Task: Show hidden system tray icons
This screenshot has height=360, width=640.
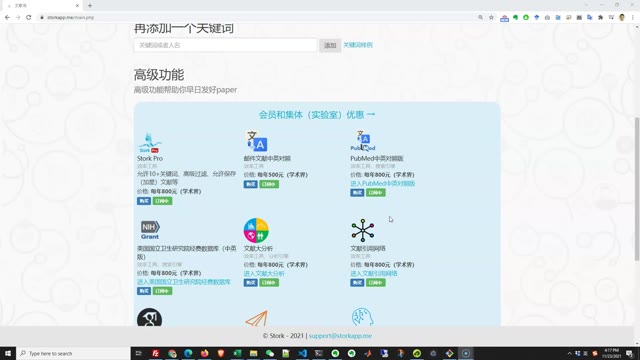Action: [x=569, y=353]
